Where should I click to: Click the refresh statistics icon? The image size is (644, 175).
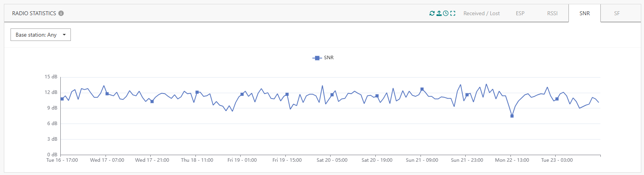(x=432, y=13)
